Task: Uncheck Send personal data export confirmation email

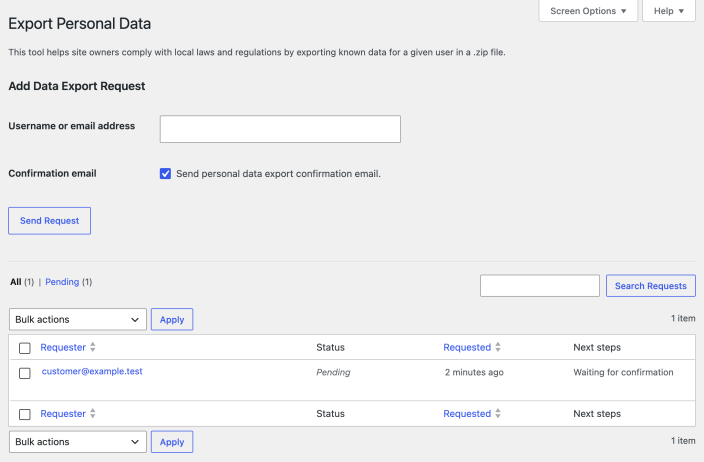Action: pyautogui.click(x=165, y=174)
